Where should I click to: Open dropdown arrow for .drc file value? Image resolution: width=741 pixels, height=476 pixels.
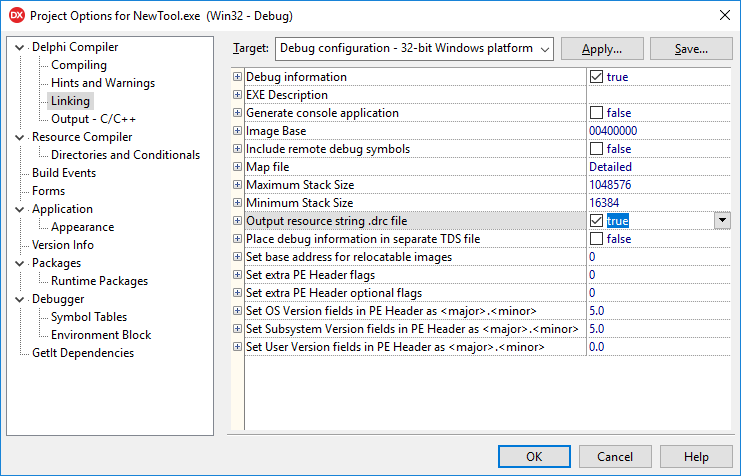coord(722,220)
